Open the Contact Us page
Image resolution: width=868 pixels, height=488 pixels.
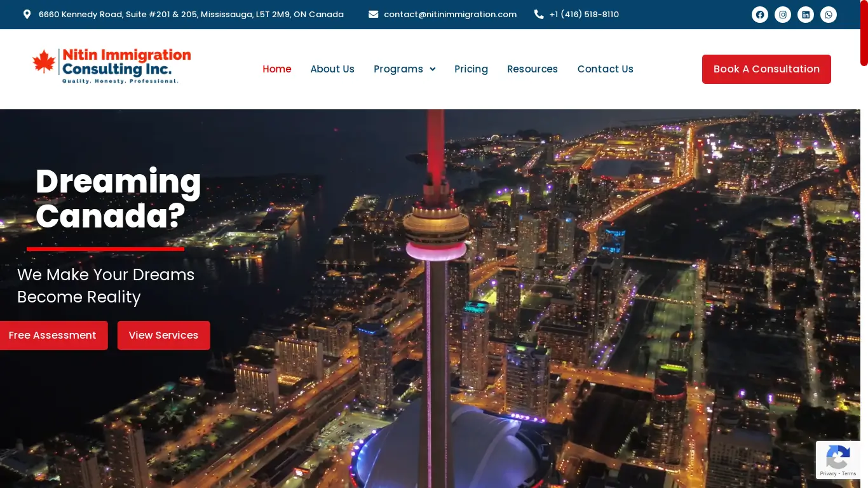tap(606, 69)
